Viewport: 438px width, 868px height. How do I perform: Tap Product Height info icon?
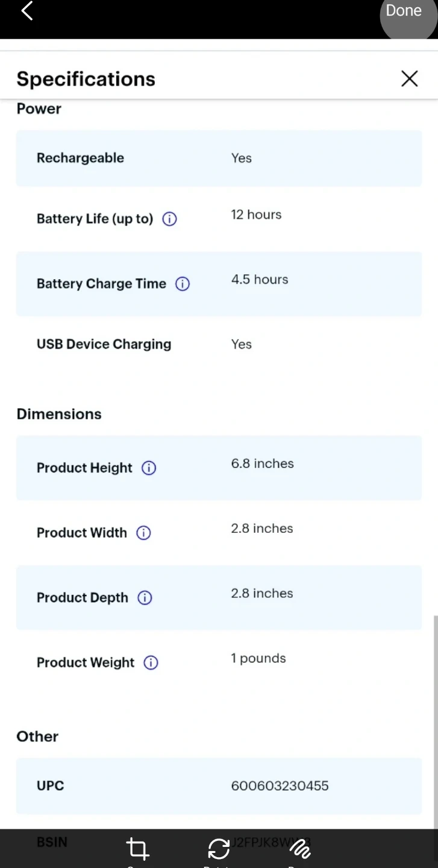(149, 468)
